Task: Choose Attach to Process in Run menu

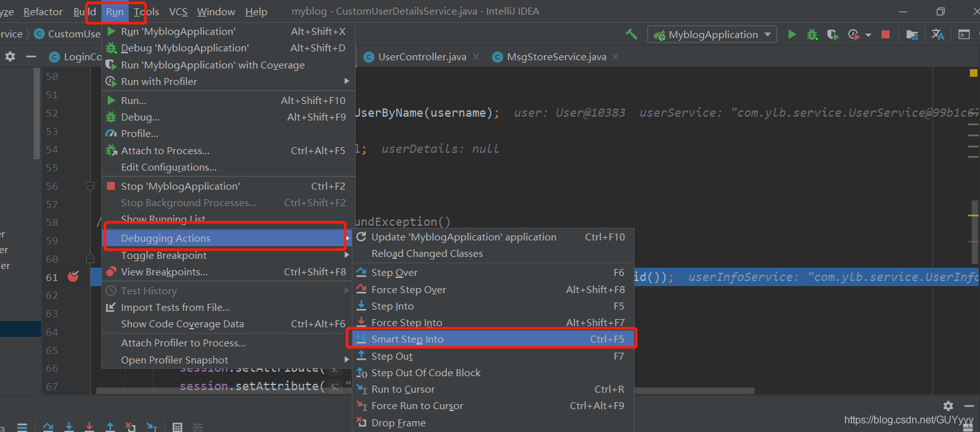Action: click(x=228, y=150)
